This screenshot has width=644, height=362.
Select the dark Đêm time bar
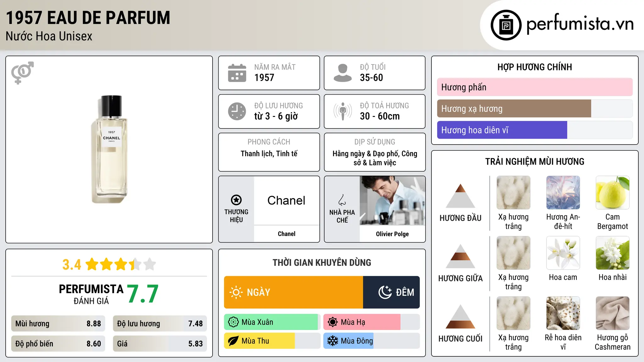[x=391, y=292]
